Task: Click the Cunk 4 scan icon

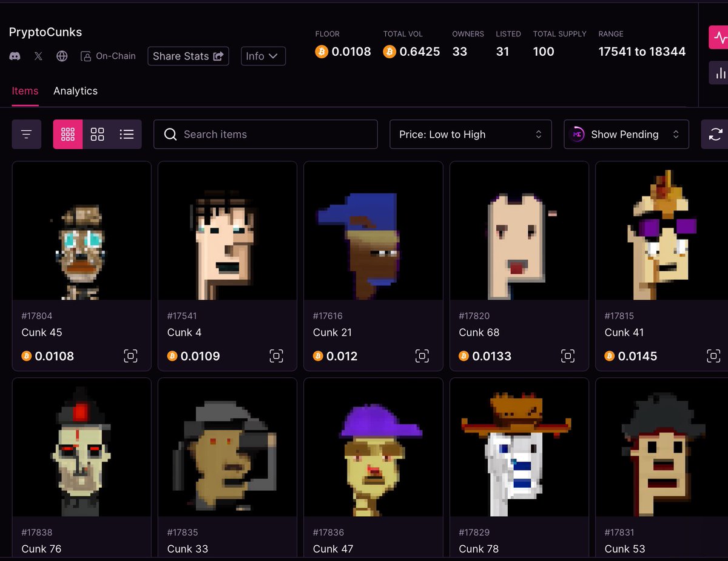Action: pos(276,356)
